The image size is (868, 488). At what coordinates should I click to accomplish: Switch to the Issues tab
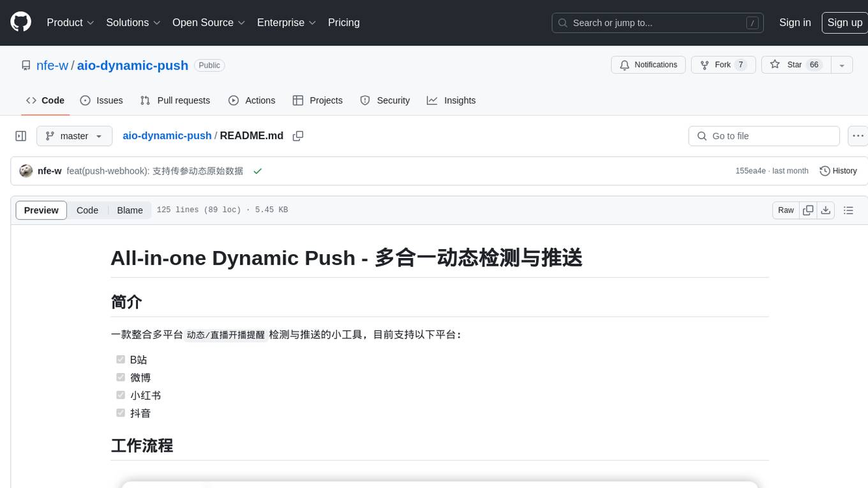pos(101,100)
